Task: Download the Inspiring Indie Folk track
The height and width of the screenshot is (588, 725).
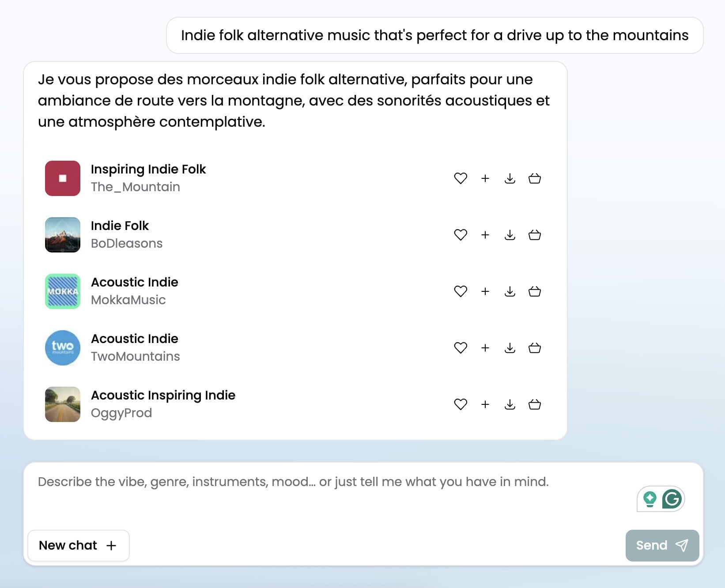Action: coord(510,178)
